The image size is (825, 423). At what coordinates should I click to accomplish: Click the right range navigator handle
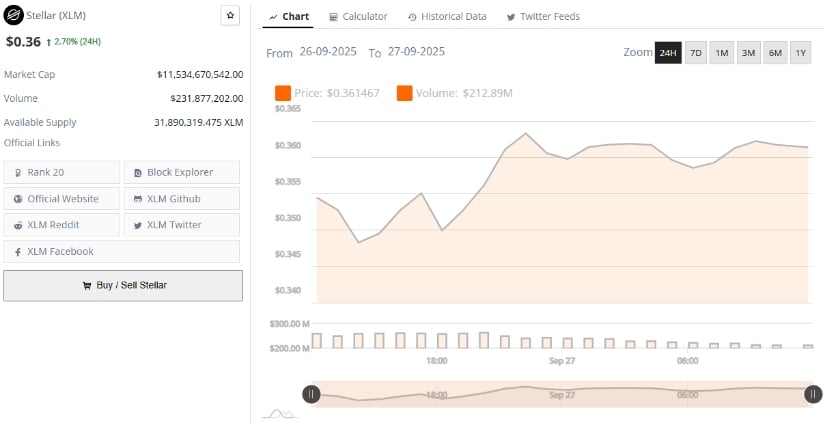pyautogui.click(x=813, y=394)
